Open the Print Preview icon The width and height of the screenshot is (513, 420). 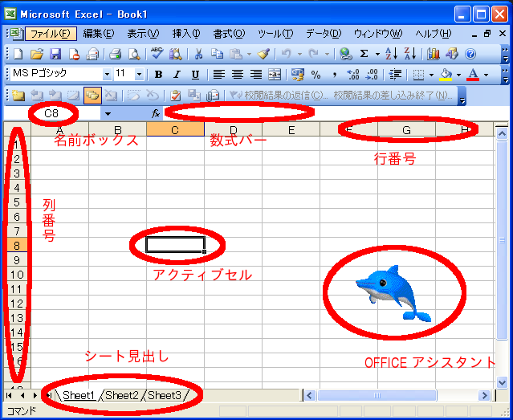134,54
